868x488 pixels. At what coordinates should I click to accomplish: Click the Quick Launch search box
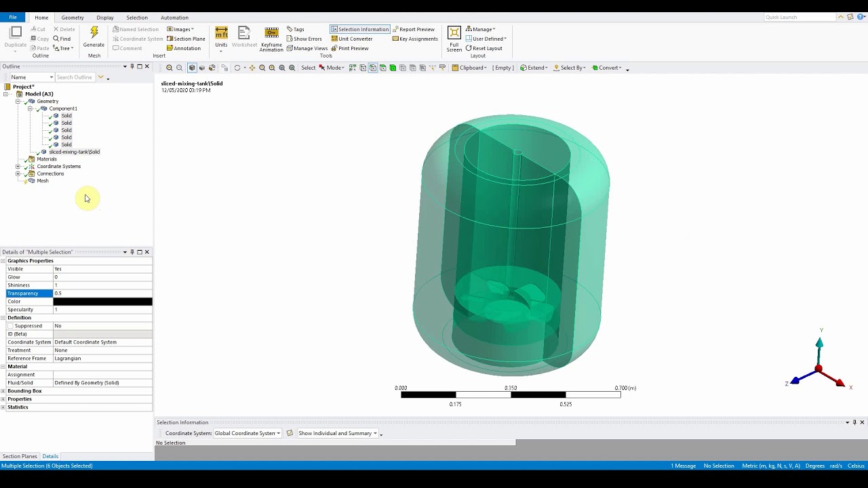[x=799, y=17]
